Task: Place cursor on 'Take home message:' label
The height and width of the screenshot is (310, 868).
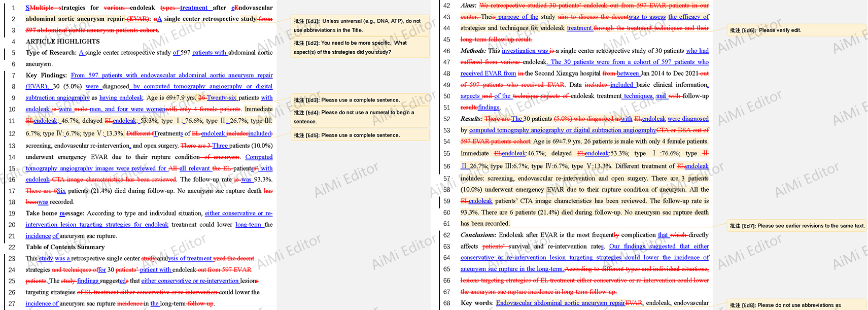Action: coord(56,213)
